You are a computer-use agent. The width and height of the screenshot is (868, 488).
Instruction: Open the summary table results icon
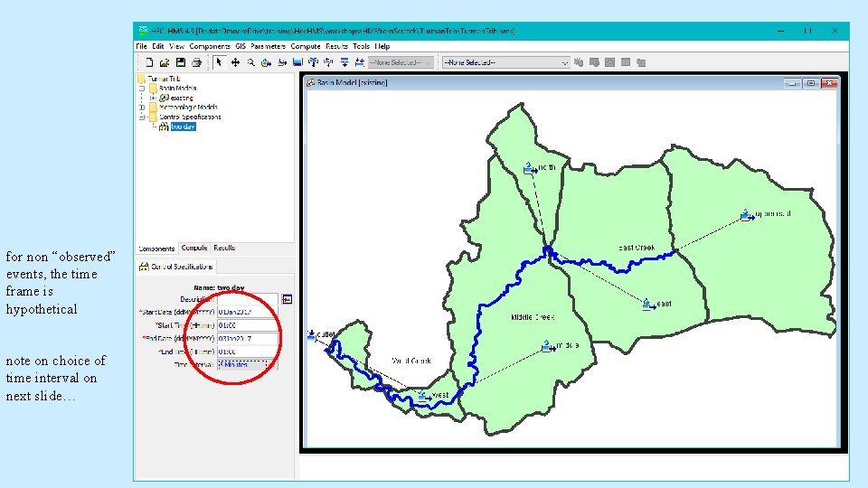pos(625,62)
